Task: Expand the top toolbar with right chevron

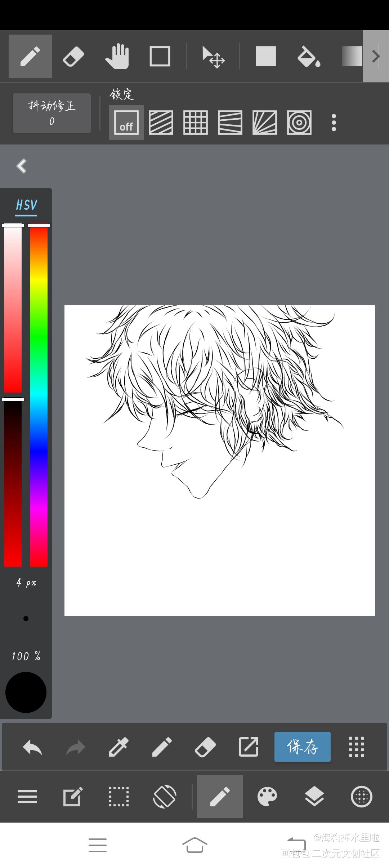Action: (x=376, y=56)
